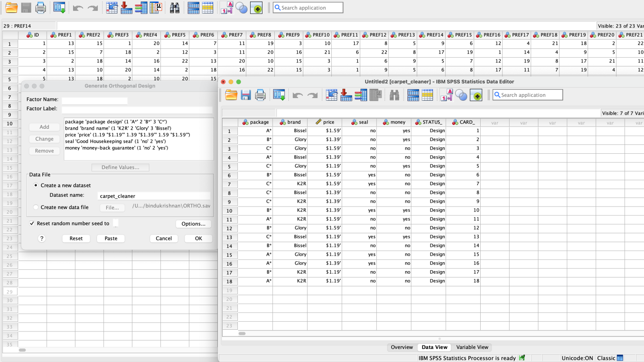This screenshot has height=362, width=644.
Task: Click Go to Variable icon in carpet_cleaner toolbar
Action: tap(346, 95)
